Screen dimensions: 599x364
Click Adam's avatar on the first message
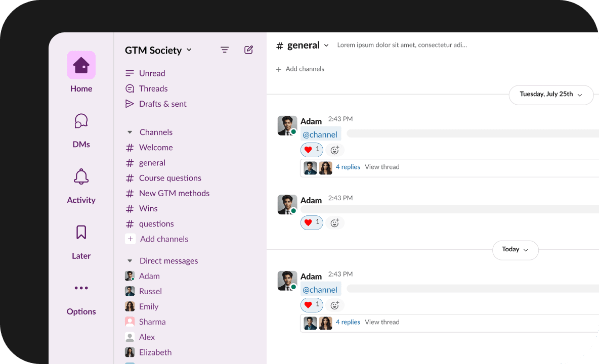tap(287, 125)
